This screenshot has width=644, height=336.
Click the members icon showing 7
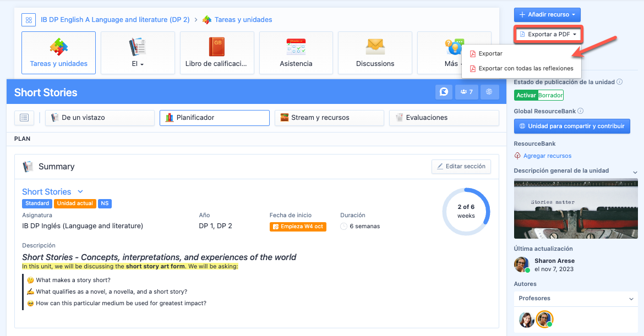point(466,92)
